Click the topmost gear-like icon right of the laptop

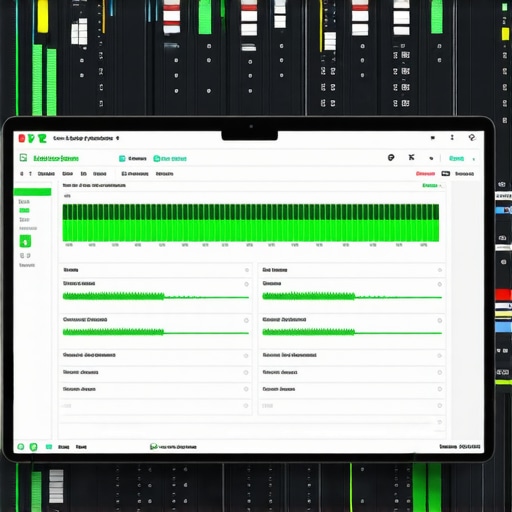coord(502,184)
